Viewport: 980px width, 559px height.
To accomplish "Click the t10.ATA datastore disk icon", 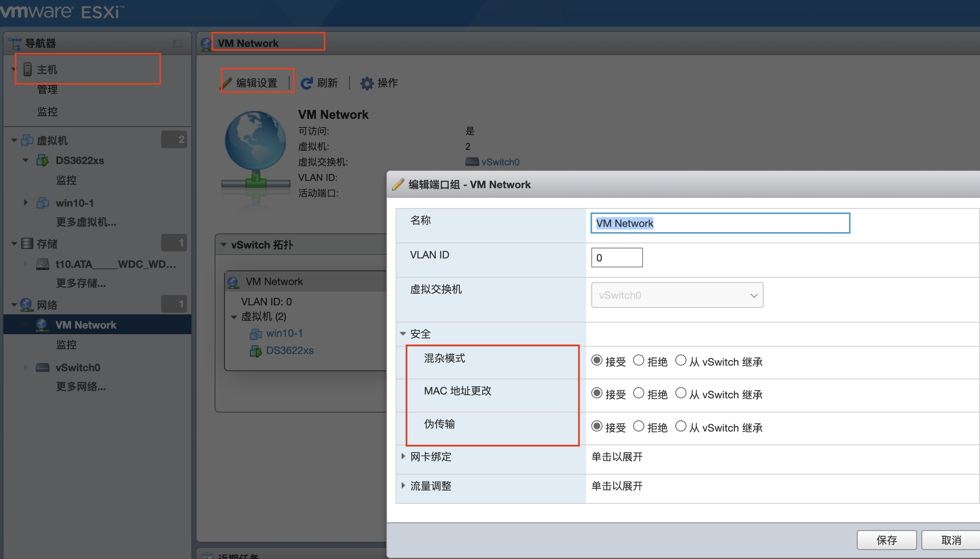I will pyautogui.click(x=43, y=264).
